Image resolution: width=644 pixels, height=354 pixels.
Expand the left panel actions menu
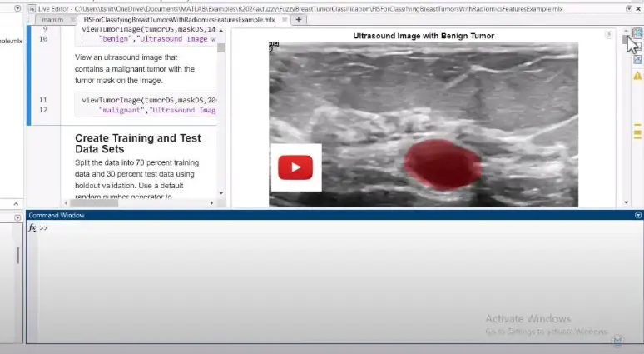17,7
